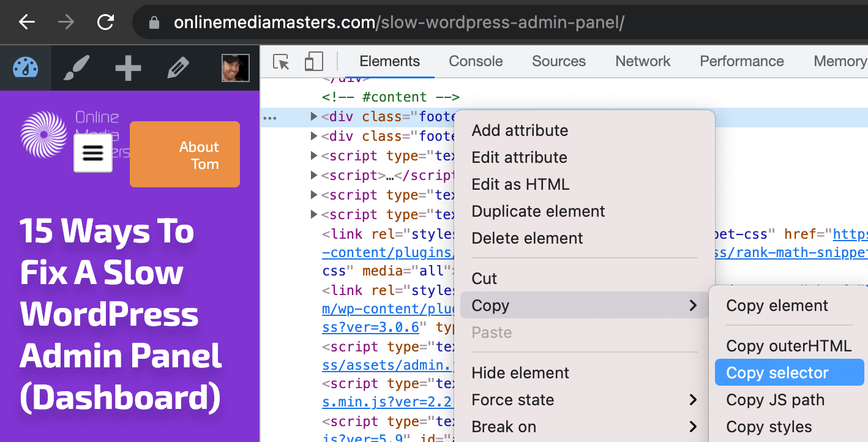This screenshot has width=868, height=442.
Task: Click the About Tom button
Action: [185, 154]
